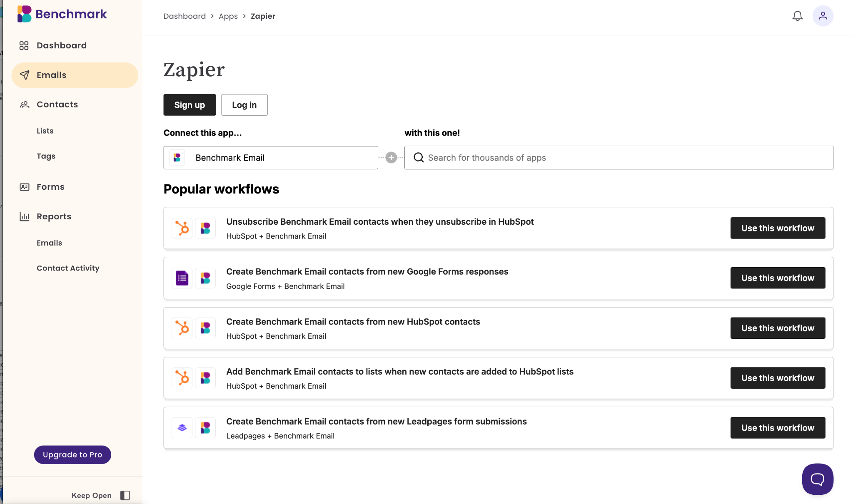The height and width of the screenshot is (504, 853).
Task: Click the Sign up button
Action: (x=190, y=105)
